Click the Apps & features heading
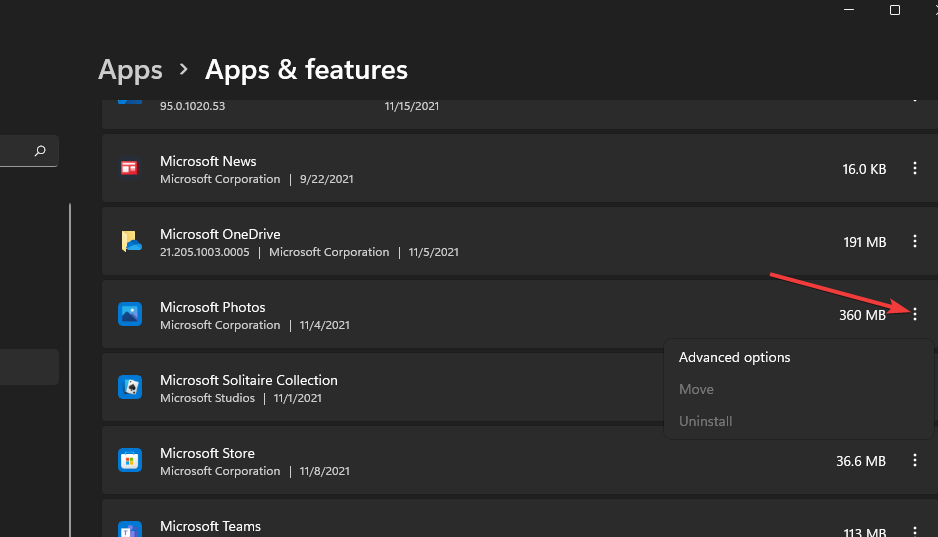The height and width of the screenshot is (537, 938). (x=306, y=70)
